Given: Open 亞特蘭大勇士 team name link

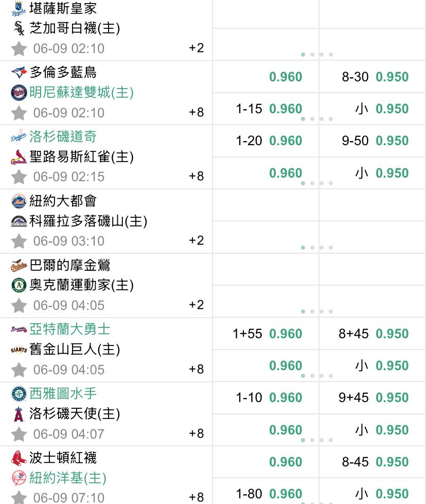Looking at the screenshot, I should (x=70, y=329).
